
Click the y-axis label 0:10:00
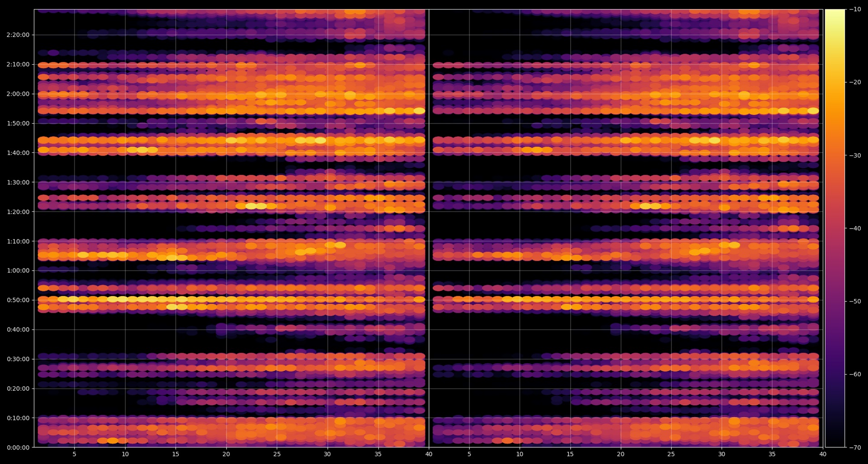pyautogui.click(x=18, y=418)
